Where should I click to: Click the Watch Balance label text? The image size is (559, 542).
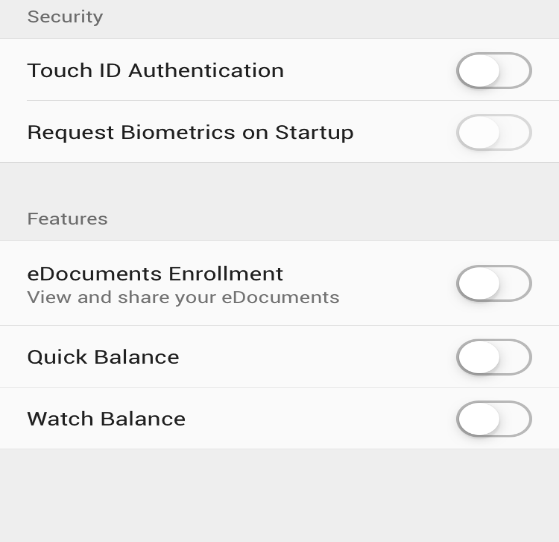click(x=106, y=419)
